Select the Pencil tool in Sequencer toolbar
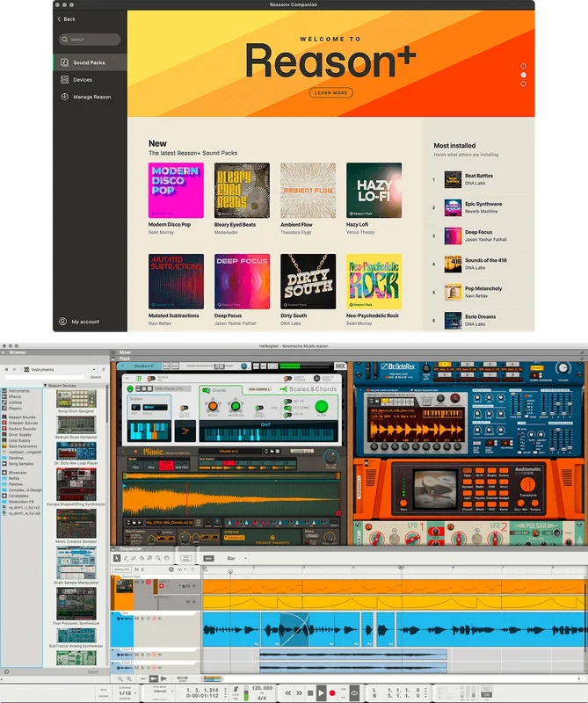 (126, 558)
